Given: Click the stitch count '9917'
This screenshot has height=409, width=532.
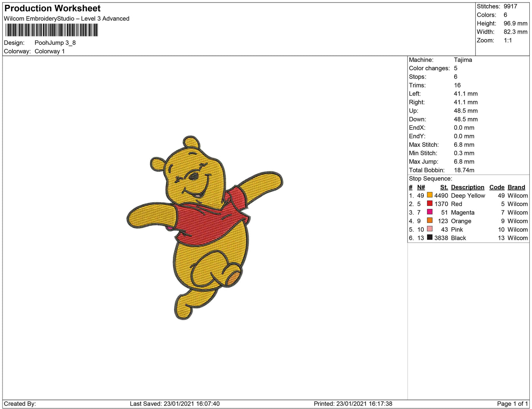Looking at the screenshot, I should click(x=510, y=6).
